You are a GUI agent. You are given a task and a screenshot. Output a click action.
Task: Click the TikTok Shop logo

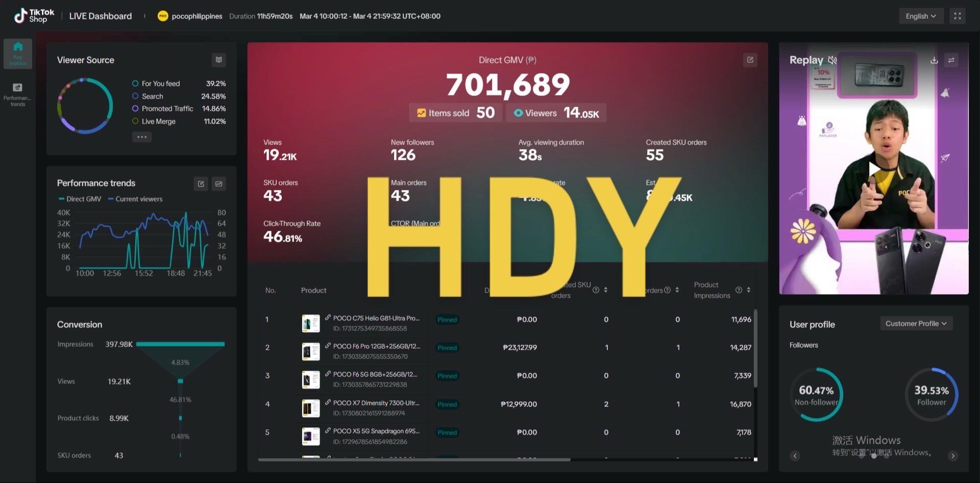[x=34, y=16]
